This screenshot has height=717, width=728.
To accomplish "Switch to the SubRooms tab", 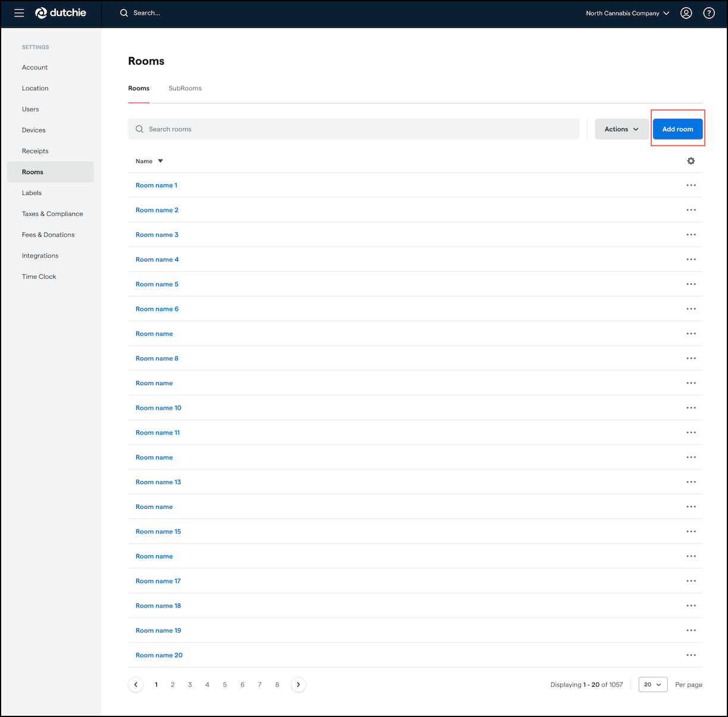I will pyautogui.click(x=185, y=88).
